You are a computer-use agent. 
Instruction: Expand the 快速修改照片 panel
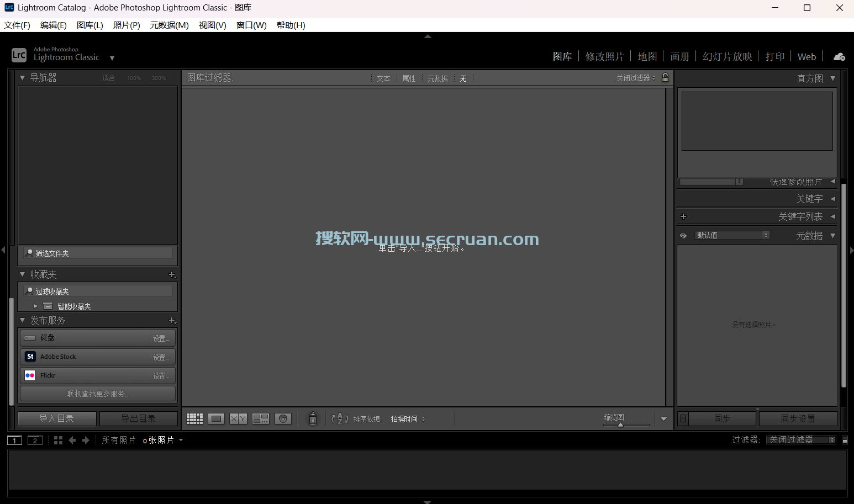click(832, 181)
